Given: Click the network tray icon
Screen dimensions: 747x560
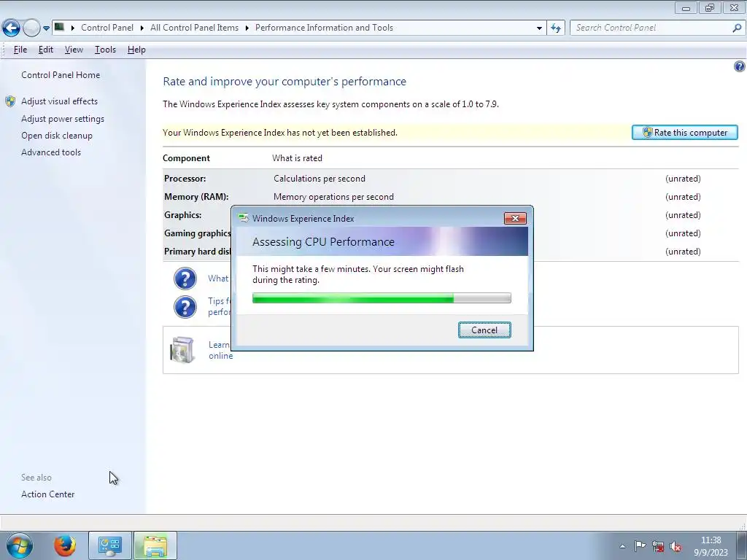Looking at the screenshot, I should tap(658, 546).
